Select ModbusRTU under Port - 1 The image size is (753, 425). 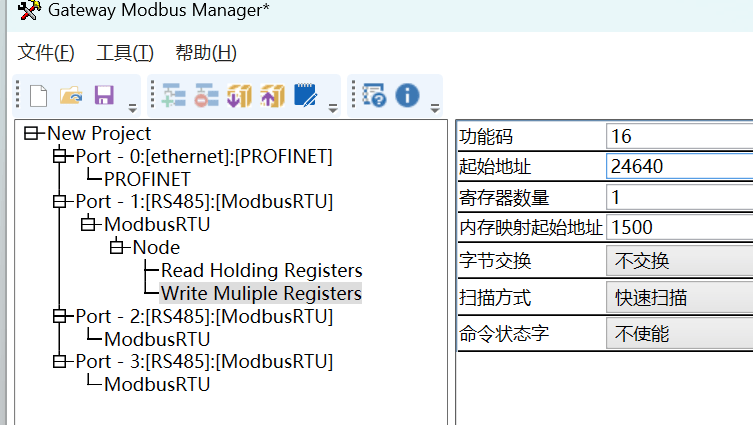click(x=157, y=224)
